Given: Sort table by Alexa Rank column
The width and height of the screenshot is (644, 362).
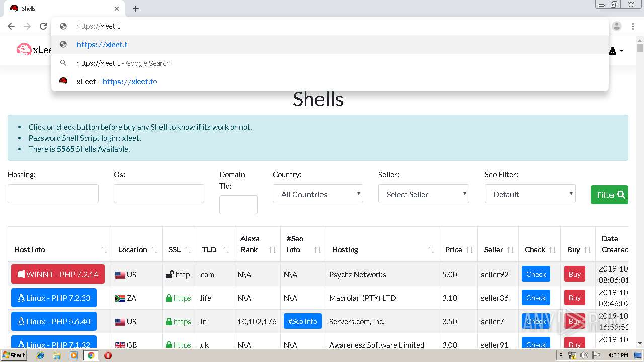Looking at the screenshot, I should click(257, 244).
